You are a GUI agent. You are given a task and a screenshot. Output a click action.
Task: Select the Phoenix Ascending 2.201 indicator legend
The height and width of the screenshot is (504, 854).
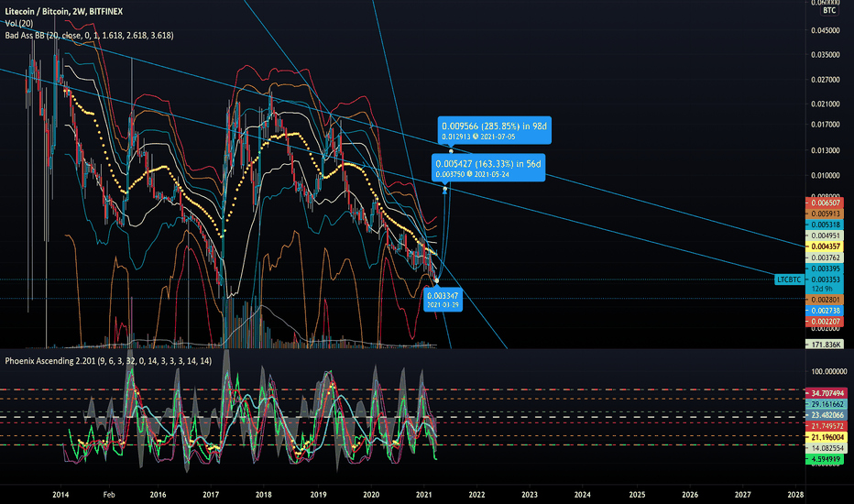(108, 361)
